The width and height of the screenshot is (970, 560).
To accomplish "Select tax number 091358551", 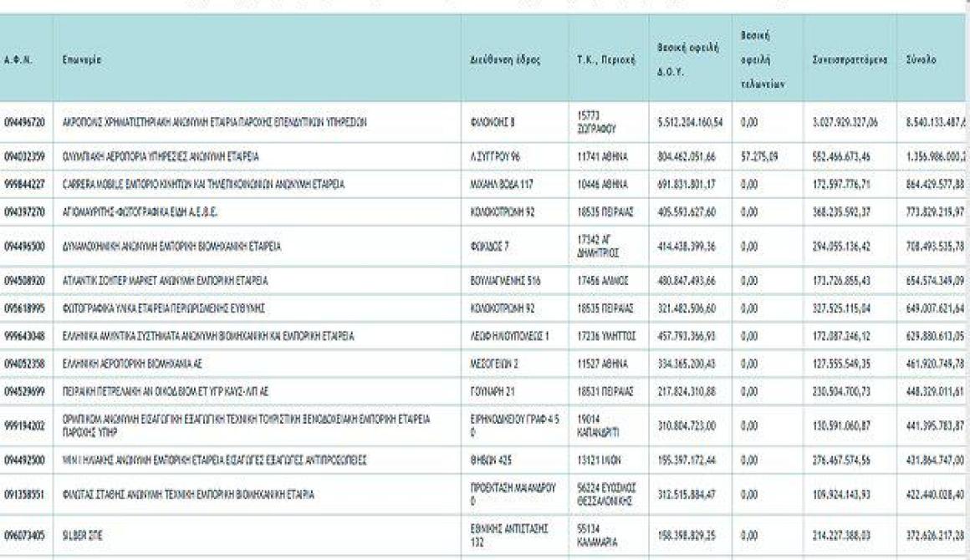I will (x=24, y=495).
